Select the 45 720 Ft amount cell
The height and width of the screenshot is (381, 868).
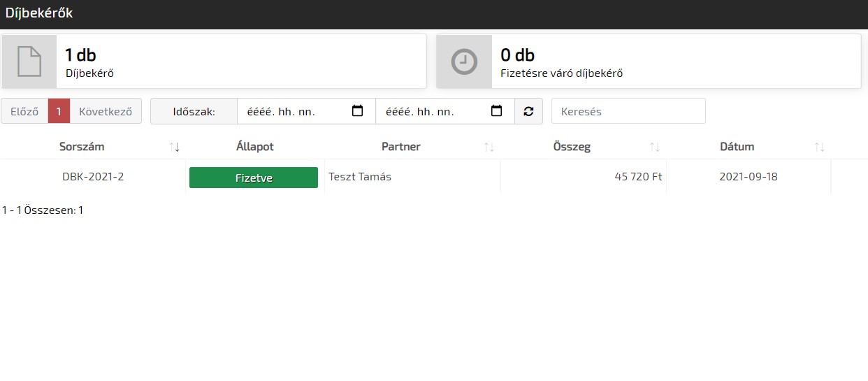tap(637, 177)
